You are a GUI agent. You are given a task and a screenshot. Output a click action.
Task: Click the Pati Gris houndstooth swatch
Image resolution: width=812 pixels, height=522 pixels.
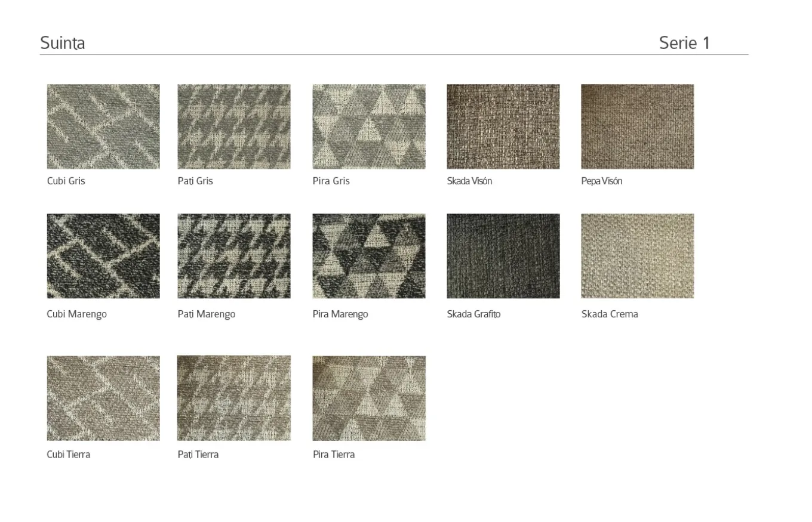pos(233,126)
